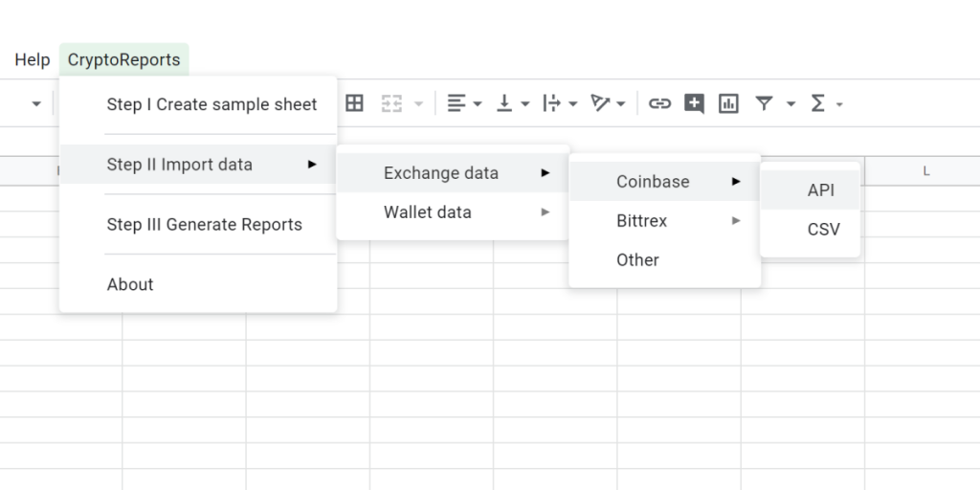Select column L header
Screen dimensions: 980x490
pos(925,171)
